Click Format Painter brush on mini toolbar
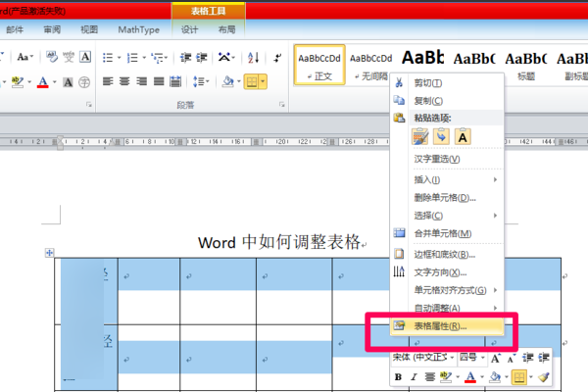The image size is (588, 392). coord(544,377)
